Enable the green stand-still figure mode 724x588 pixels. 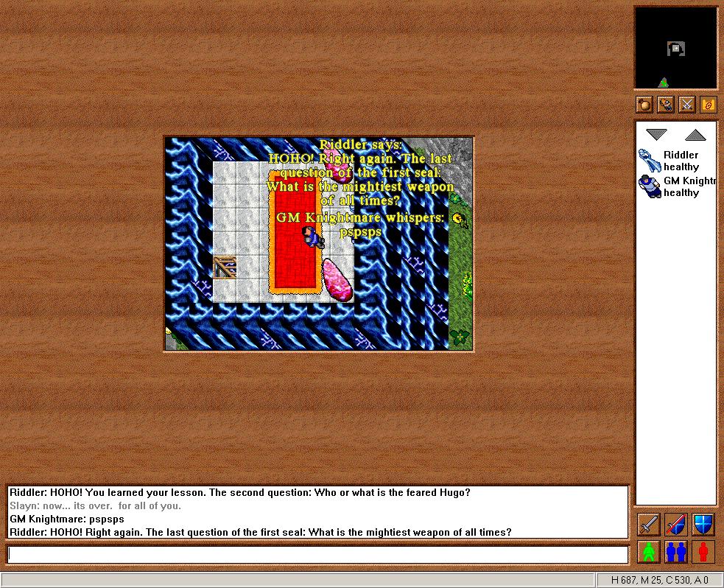(648, 551)
